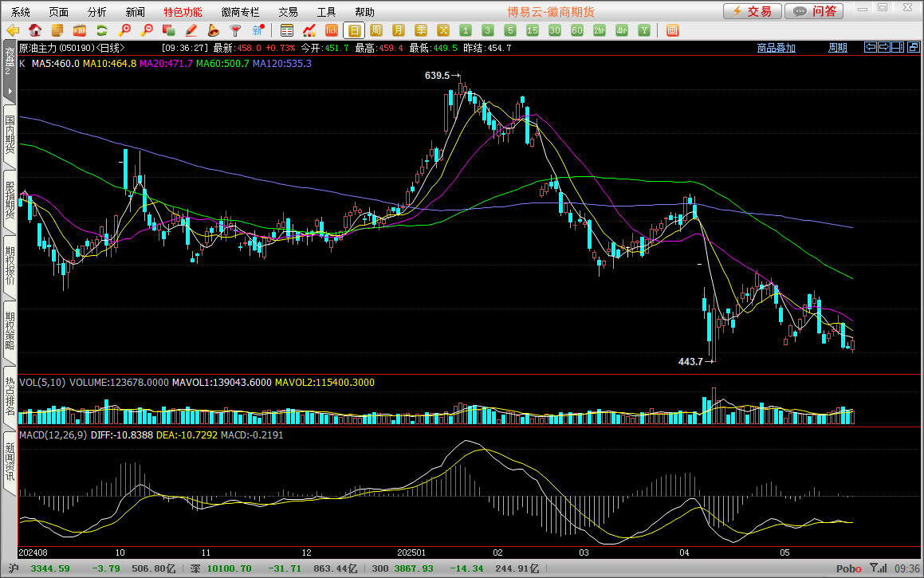Click the 问答 Q&A button
Screen dimensions: 924x578
tap(814, 11)
